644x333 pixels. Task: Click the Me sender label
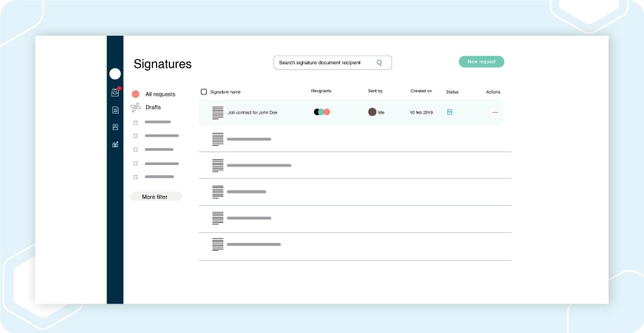381,112
